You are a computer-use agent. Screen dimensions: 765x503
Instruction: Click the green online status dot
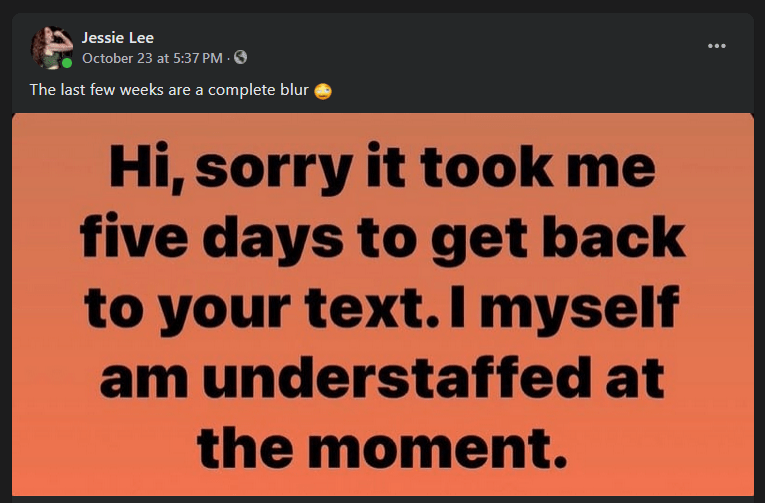tap(67, 63)
